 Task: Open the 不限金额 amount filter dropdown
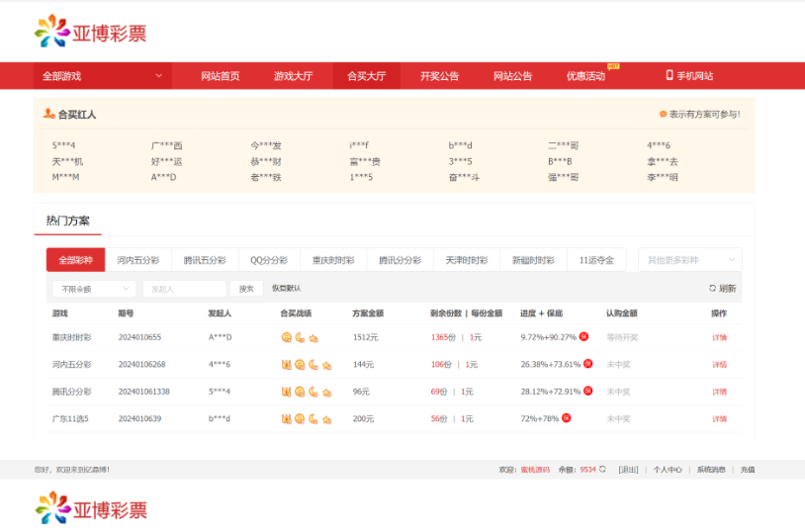[x=94, y=289]
